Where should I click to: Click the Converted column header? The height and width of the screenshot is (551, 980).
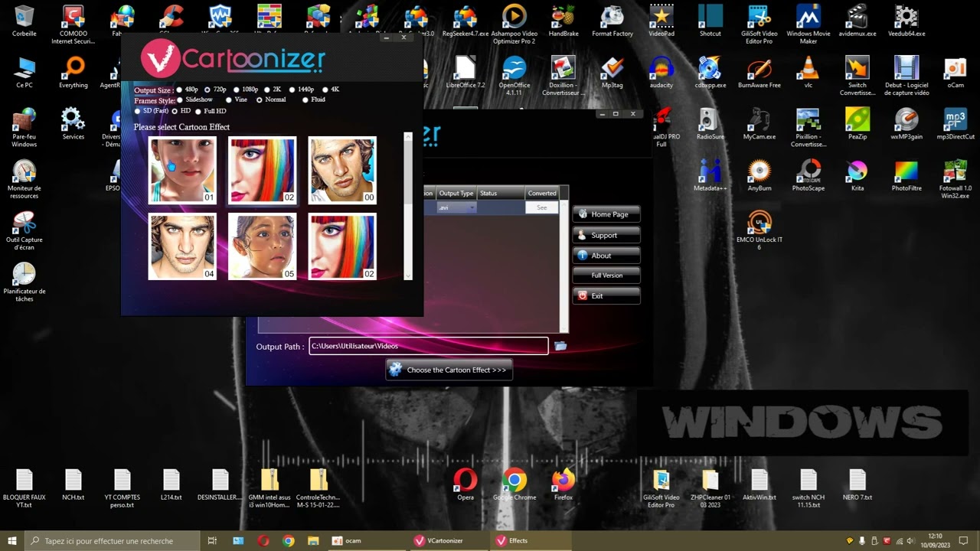(542, 194)
